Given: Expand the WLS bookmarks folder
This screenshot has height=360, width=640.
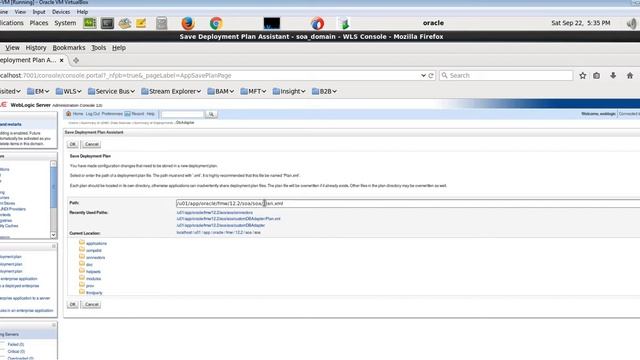Looking at the screenshot, I should (69, 91).
